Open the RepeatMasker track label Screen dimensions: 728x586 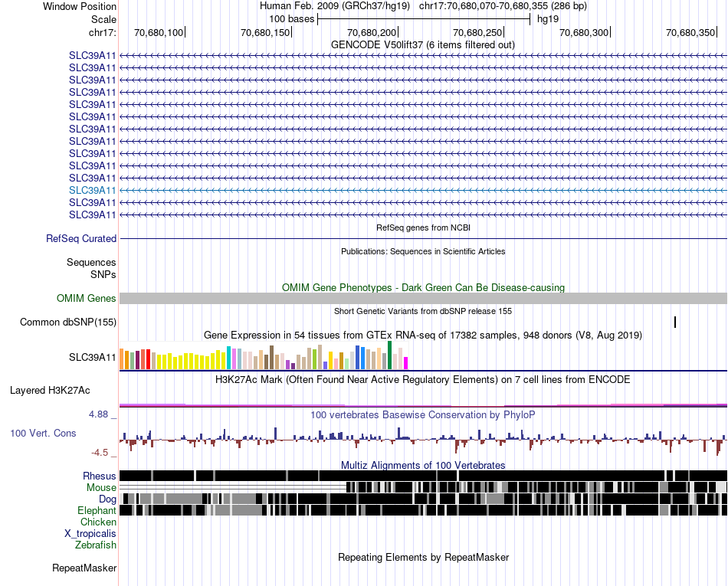coord(84,568)
